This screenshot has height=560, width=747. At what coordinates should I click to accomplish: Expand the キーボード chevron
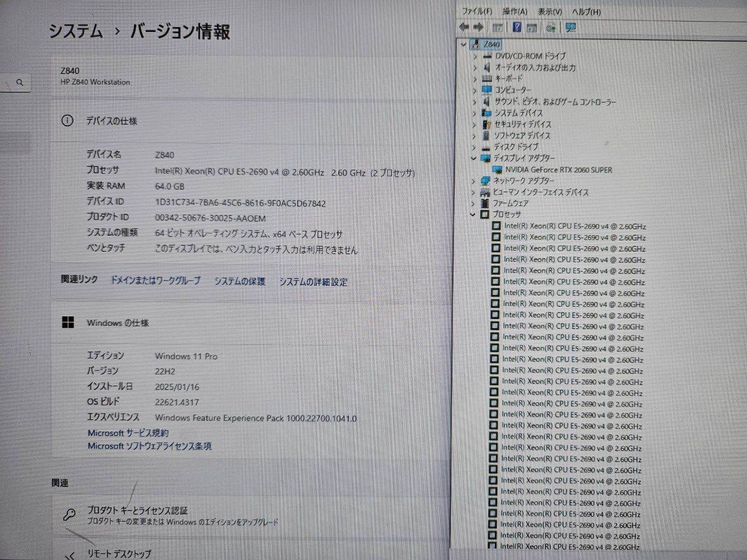(x=475, y=79)
